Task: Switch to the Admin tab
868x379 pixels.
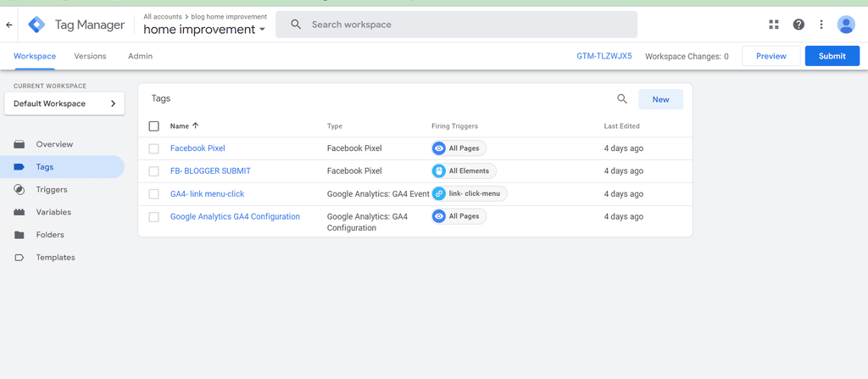Action: click(140, 56)
